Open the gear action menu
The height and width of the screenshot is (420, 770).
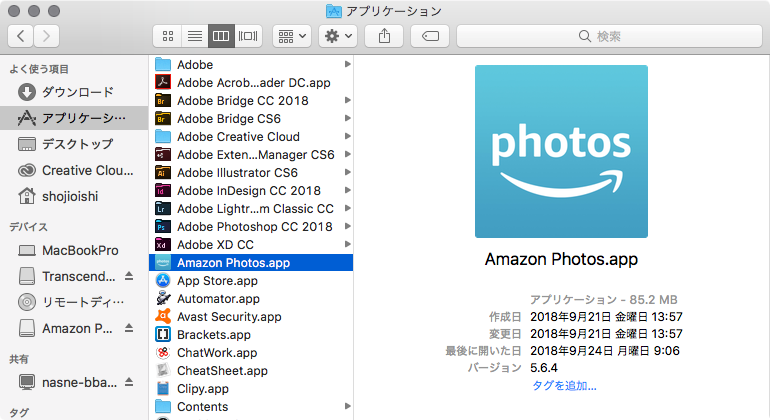[x=338, y=36]
